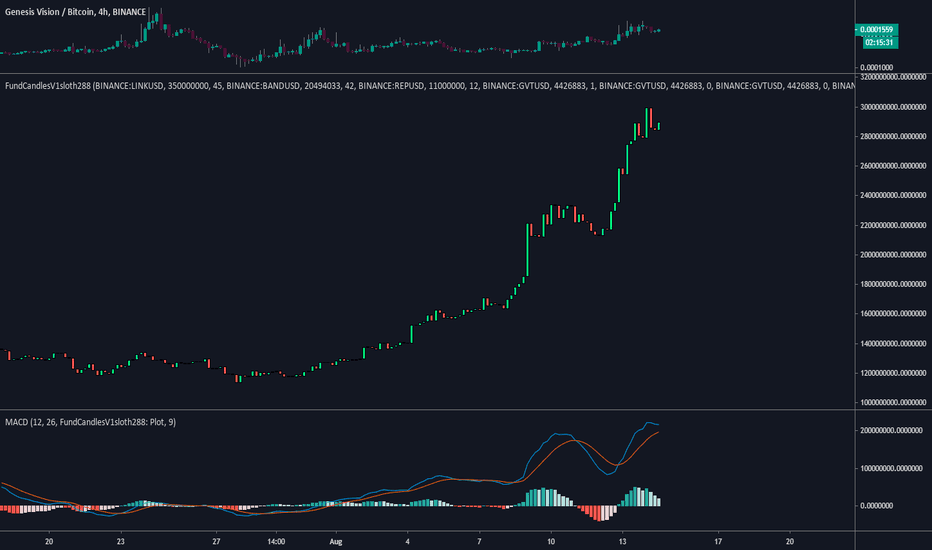The height and width of the screenshot is (550, 932).
Task: Select the 3000000000 price axis label
Action: 893,107
